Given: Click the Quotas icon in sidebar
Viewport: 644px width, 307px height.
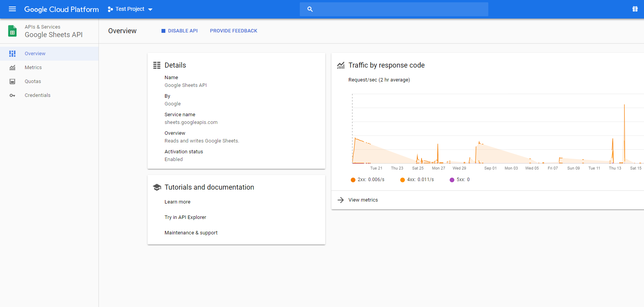Looking at the screenshot, I should 12,81.
